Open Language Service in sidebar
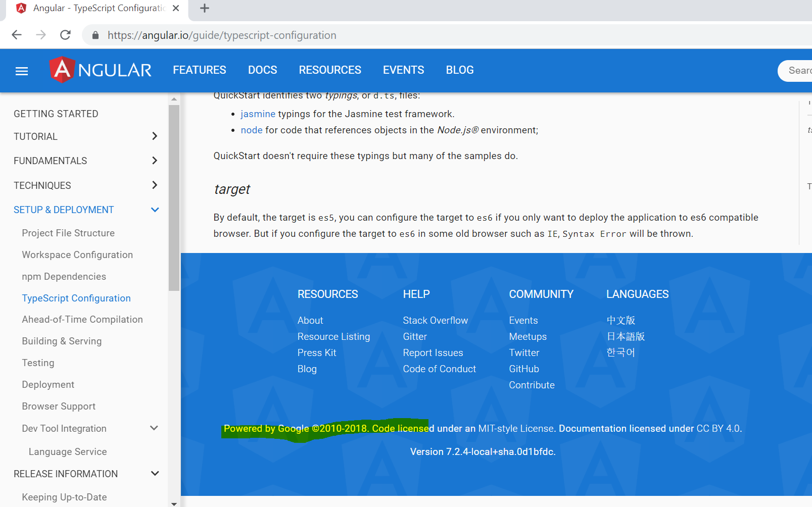 pos(68,452)
